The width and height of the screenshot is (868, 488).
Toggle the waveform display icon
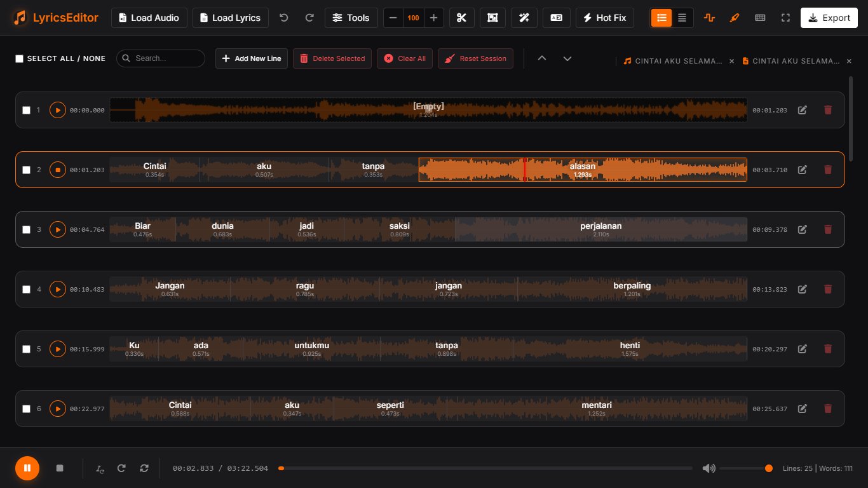tap(709, 18)
